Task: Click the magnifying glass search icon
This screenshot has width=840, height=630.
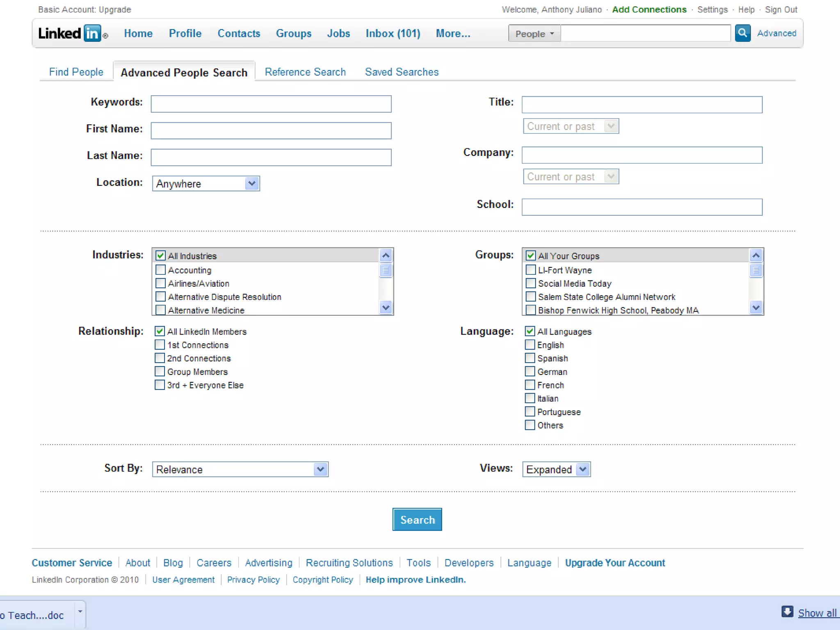Action: [x=742, y=33]
